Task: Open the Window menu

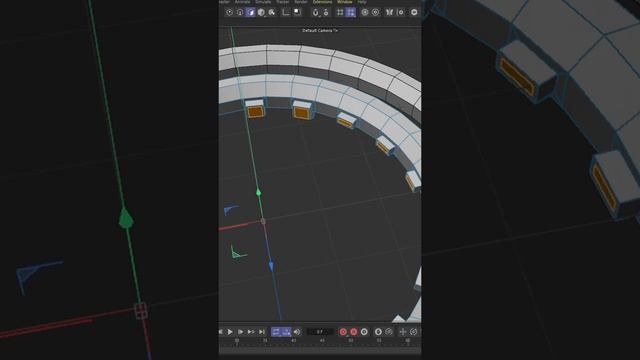Action: (x=345, y=2)
